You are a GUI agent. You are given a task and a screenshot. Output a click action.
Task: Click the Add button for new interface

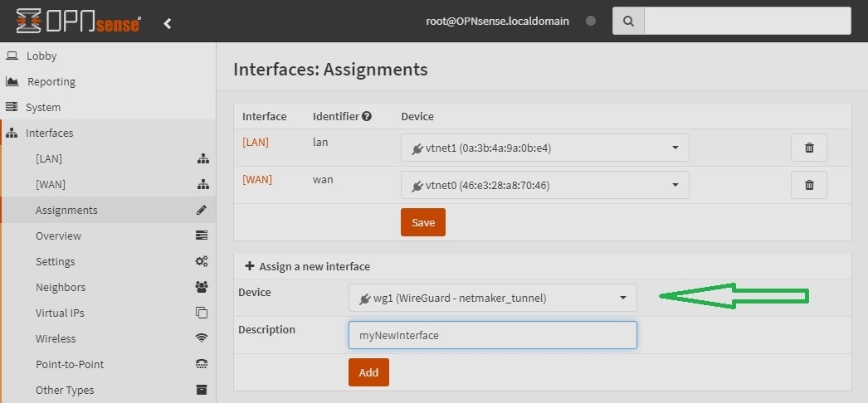[x=368, y=372]
